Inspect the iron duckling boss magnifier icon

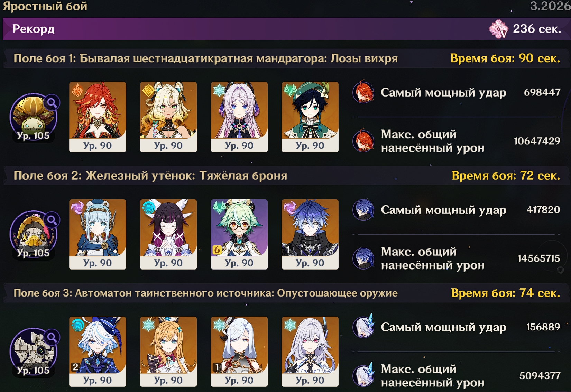[52, 220]
